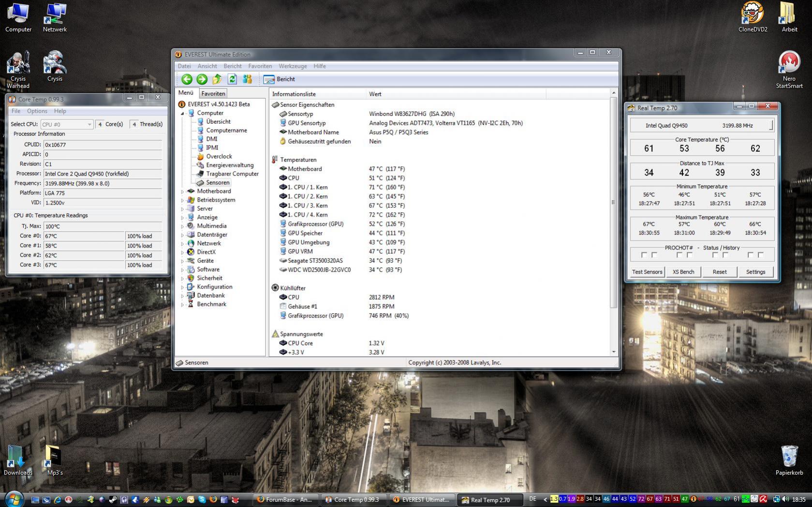Expand the Betriebssystem tree node

coord(183,200)
